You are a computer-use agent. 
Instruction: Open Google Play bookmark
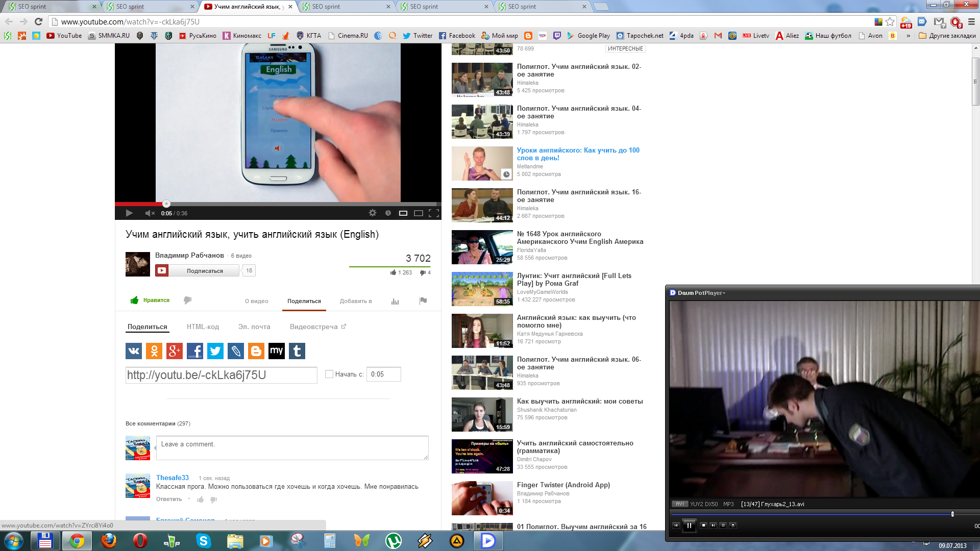tap(589, 36)
